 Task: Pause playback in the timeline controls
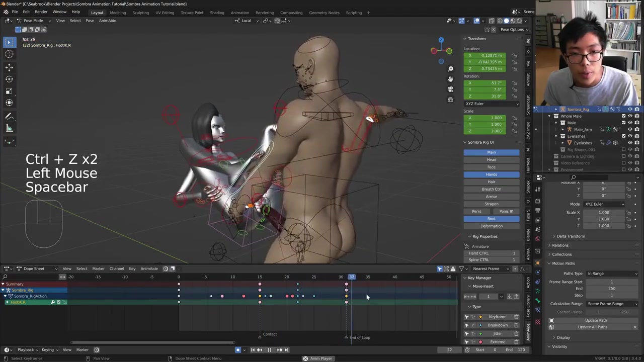coord(269,350)
